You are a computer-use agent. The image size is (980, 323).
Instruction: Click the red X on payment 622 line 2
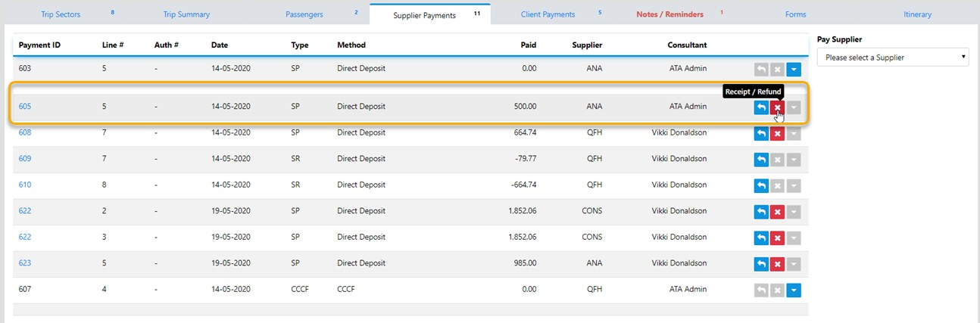777,212
